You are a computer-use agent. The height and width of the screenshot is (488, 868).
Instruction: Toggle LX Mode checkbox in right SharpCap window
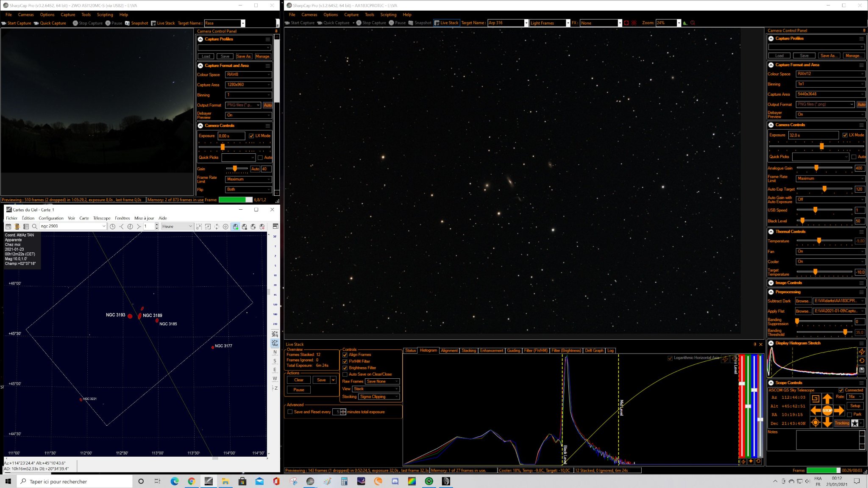coord(845,135)
